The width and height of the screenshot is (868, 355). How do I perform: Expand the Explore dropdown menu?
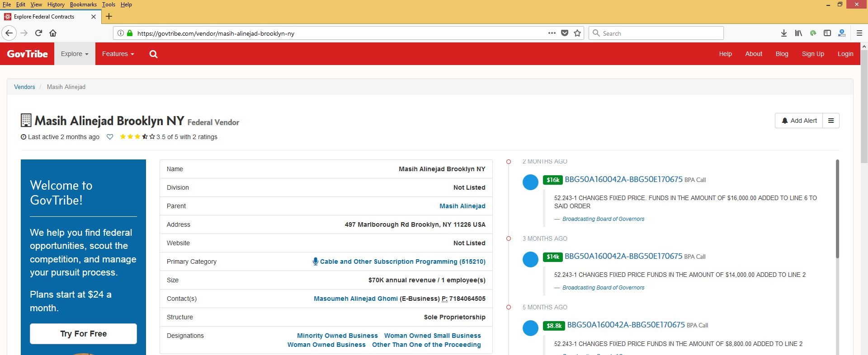click(75, 54)
